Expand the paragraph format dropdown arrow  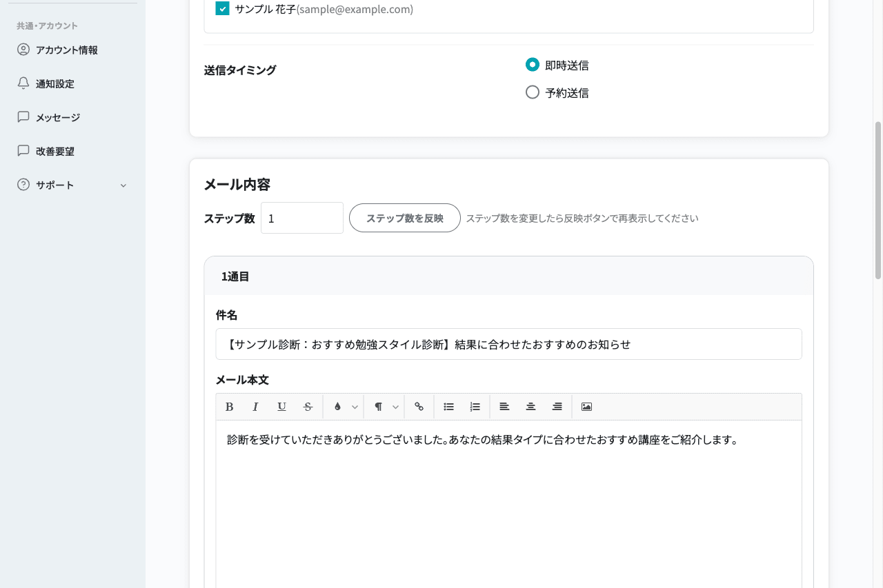coord(395,407)
